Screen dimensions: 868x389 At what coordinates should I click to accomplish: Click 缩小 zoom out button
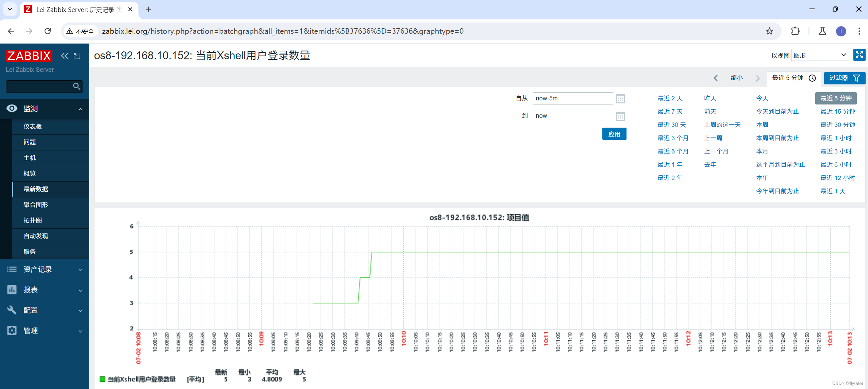(737, 78)
